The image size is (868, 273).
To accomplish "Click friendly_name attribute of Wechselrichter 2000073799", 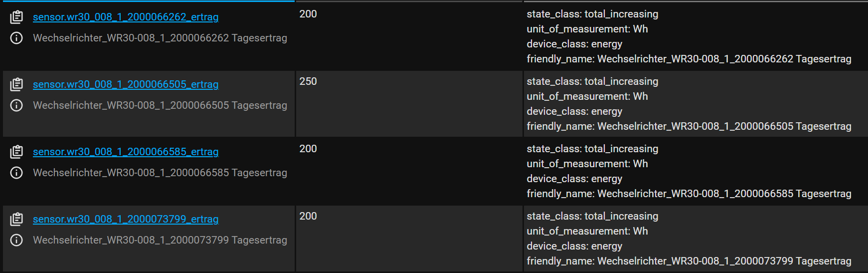I will coord(689,261).
